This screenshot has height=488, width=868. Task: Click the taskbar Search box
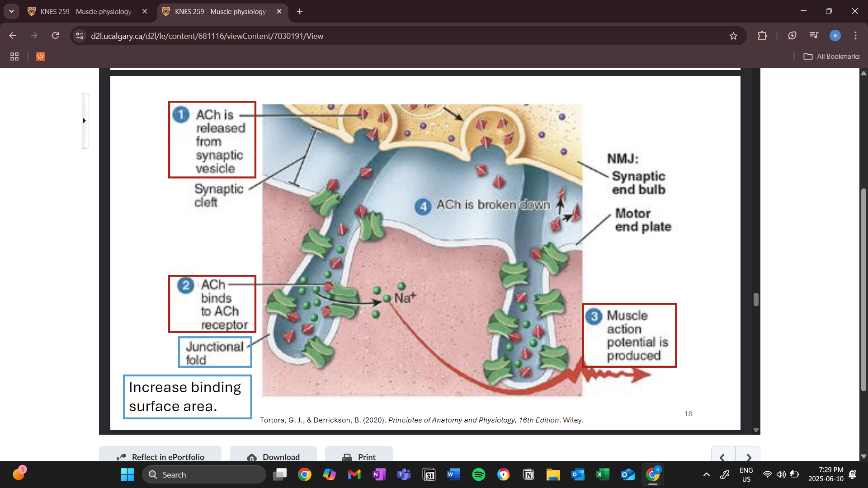(204, 474)
